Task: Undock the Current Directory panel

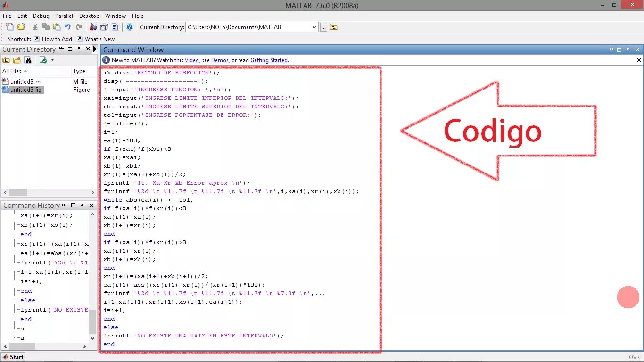Action: point(79,49)
